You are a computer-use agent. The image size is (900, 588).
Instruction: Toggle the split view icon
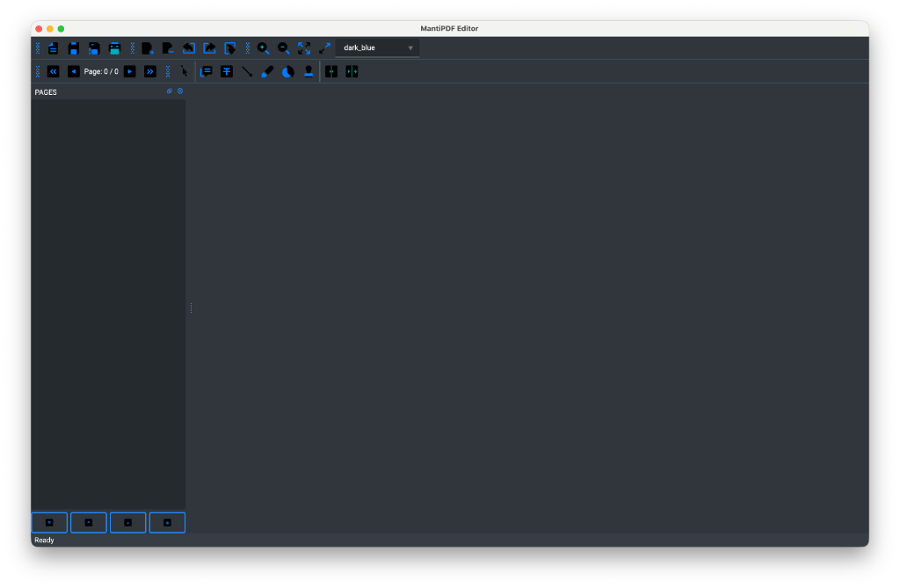(x=352, y=71)
